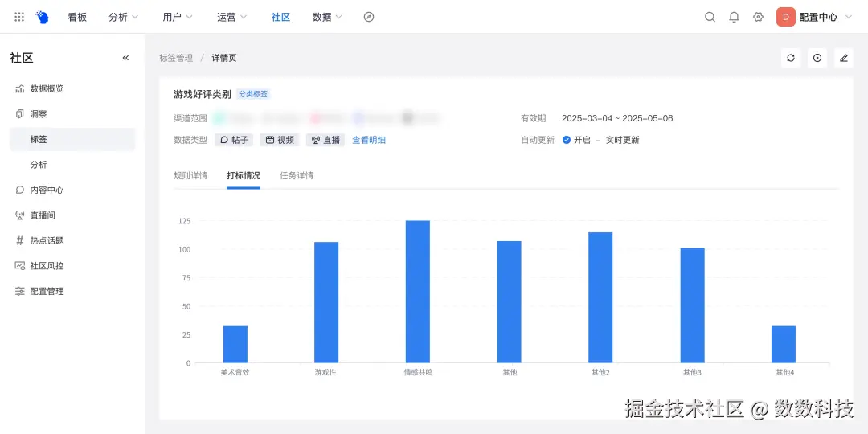Viewport: 868px width, 434px height.
Task: Click the 情感共鸣 axis label
Action: coord(418,373)
